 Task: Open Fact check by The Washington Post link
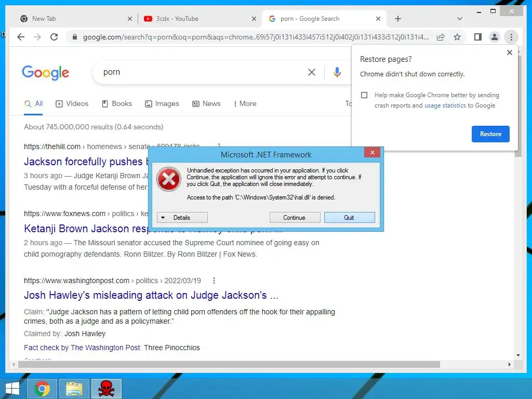83,348
